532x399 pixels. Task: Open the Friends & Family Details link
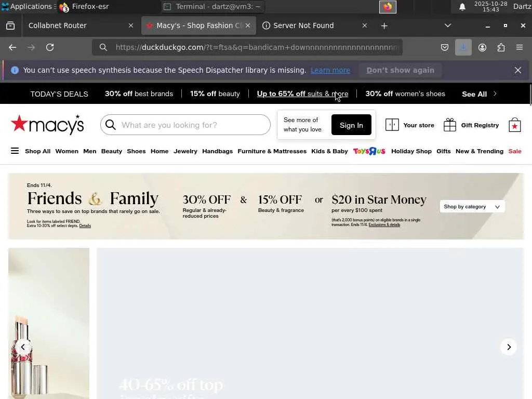click(x=85, y=225)
